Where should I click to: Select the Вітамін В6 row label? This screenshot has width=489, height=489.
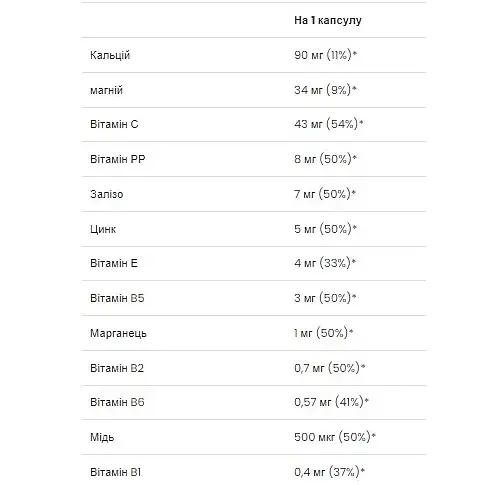pyautogui.click(x=117, y=402)
